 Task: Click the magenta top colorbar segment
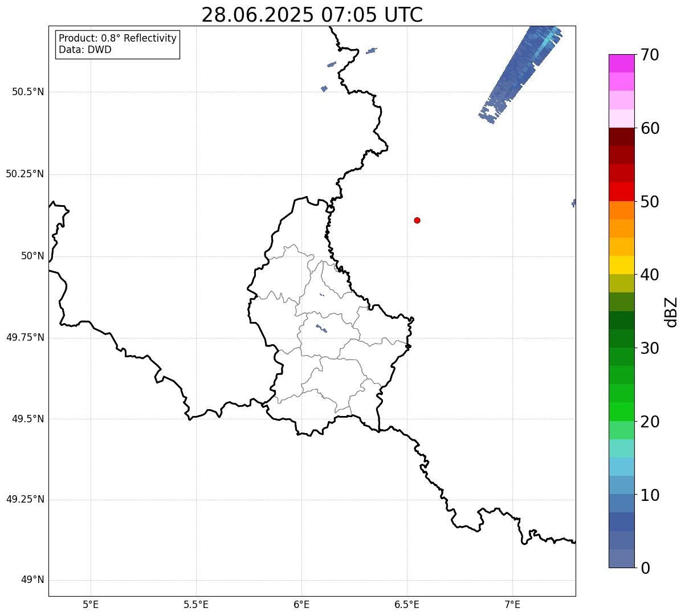coord(621,63)
